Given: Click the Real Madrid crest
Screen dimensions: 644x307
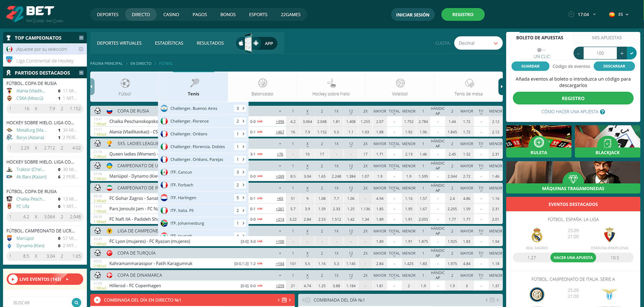Looking at the screenshot, I should pos(537,235).
